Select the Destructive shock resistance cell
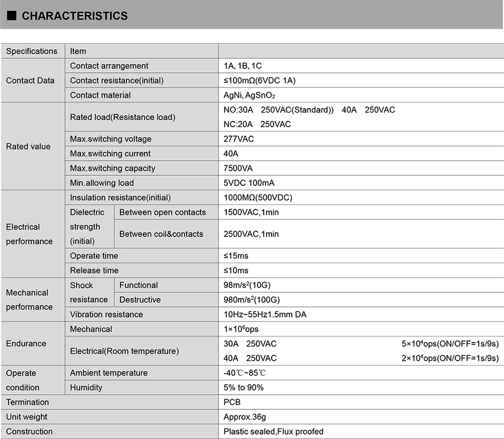 pos(140,300)
